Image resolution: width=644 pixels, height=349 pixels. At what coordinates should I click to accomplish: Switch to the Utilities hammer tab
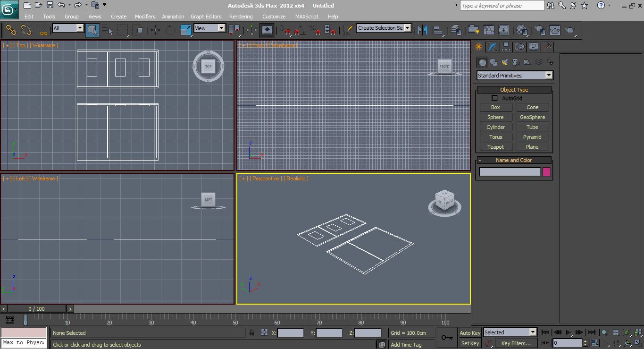547,47
